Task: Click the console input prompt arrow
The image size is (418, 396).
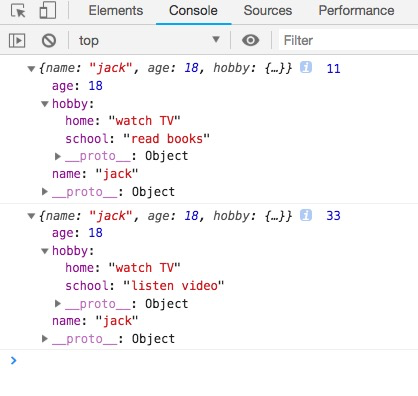Action: click(13, 360)
